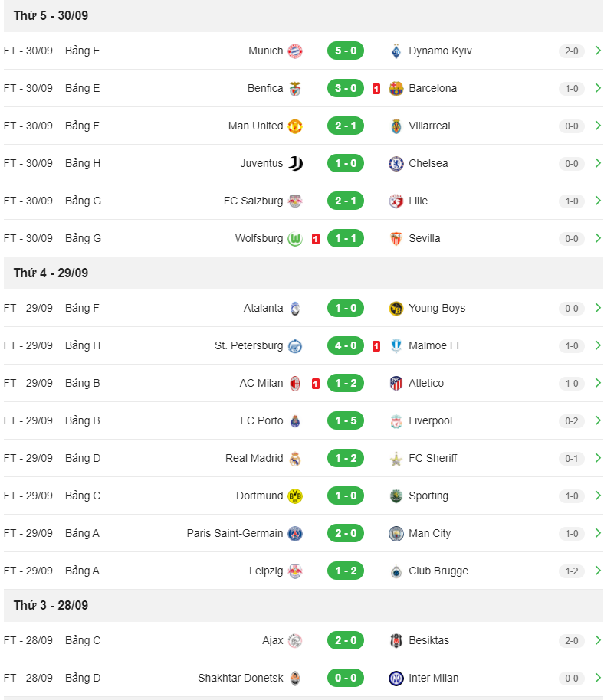
Task: Open the Man City team link
Action: (429, 533)
